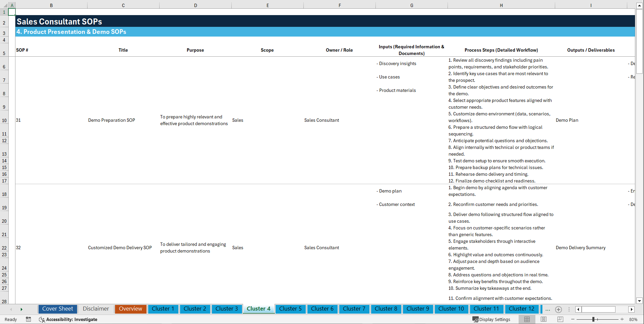The width and height of the screenshot is (644, 324).
Task: Zoom out using the minus control
Action: coord(573,319)
